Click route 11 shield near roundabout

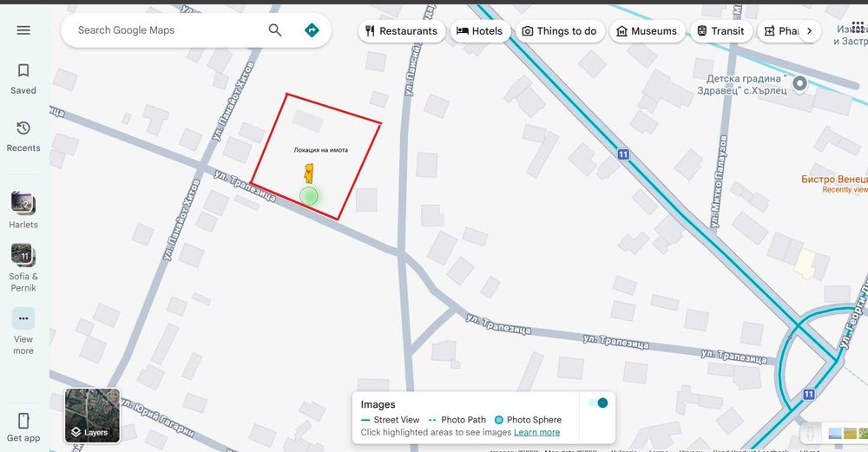pyautogui.click(x=809, y=394)
